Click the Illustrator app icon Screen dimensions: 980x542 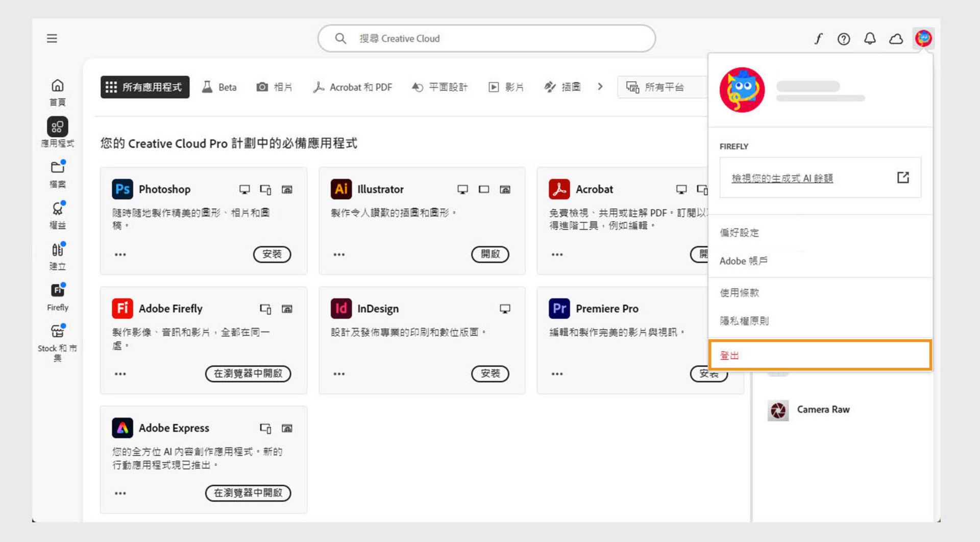(341, 189)
